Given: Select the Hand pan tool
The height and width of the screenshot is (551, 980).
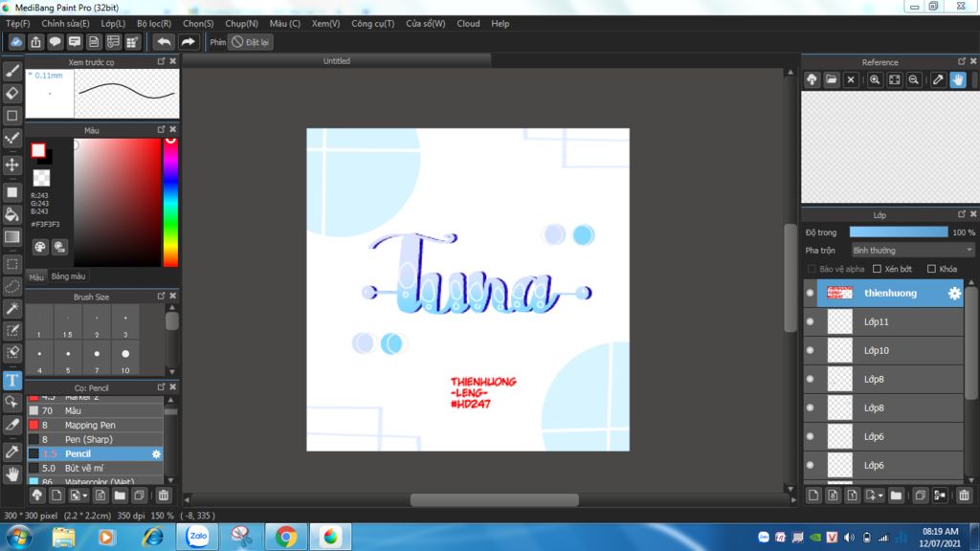Looking at the screenshot, I should 11,474.
